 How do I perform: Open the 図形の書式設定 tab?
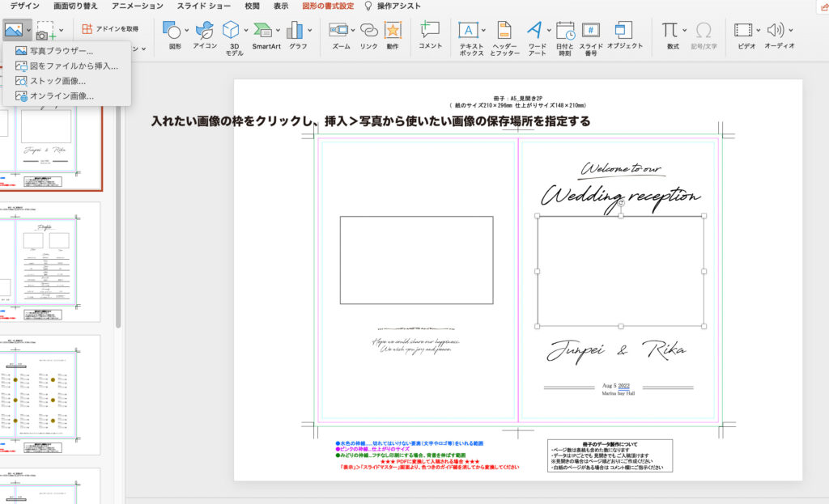(x=328, y=6)
